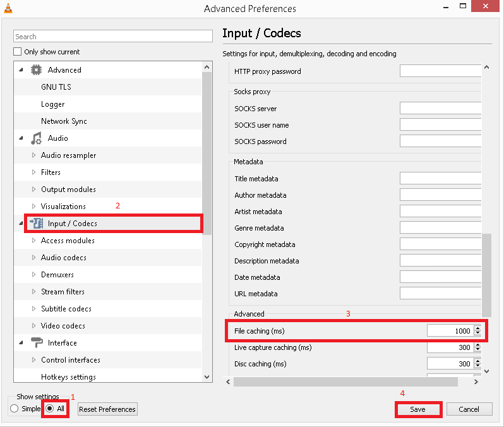Screen dimensions: 504x427
Task: Expand the Access modules tree node
Action: (x=34, y=241)
